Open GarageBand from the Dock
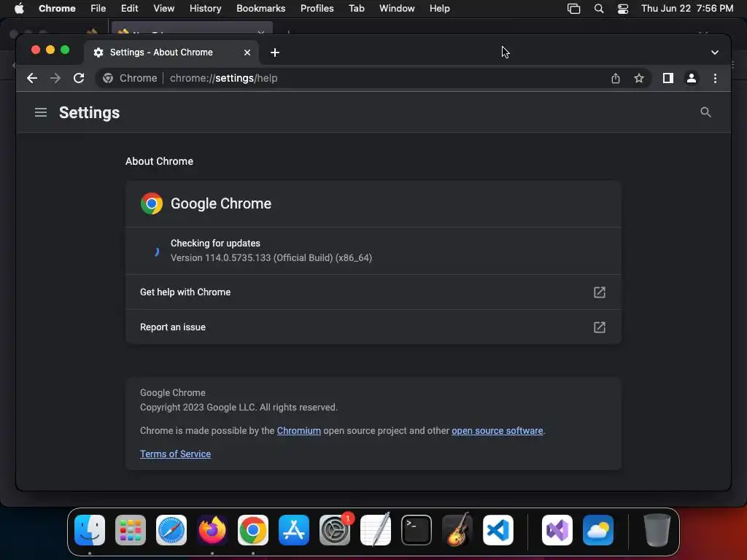747x560 pixels. [x=457, y=530]
